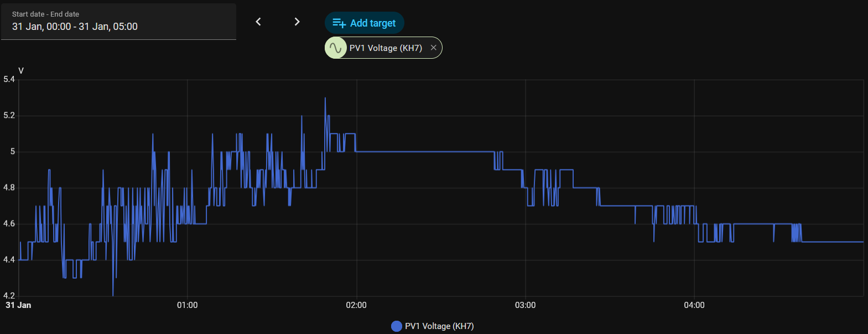The width and height of the screenshot is (868, 334).
Task: Click the 01:00 time axis label
Action: coord(187,305)
